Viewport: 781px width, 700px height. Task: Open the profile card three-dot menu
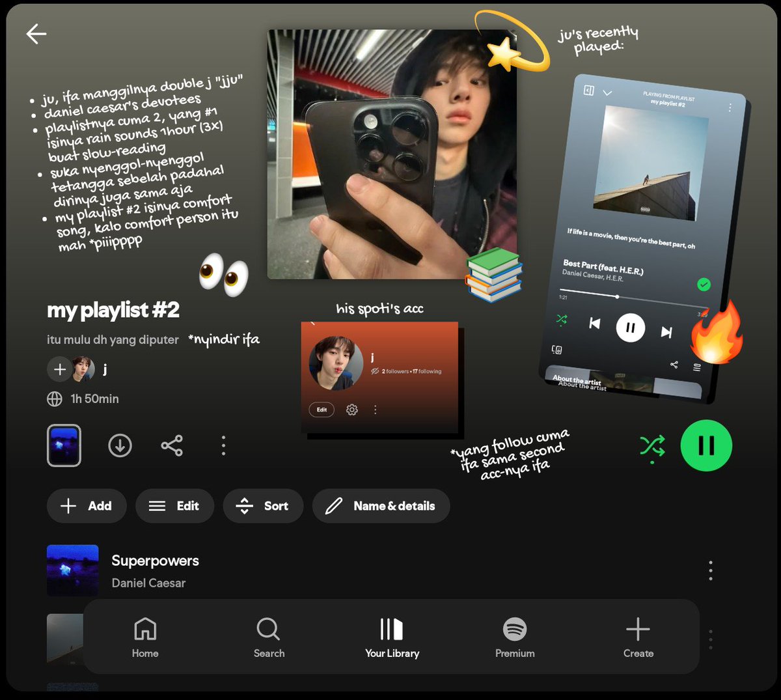point(375,410)
